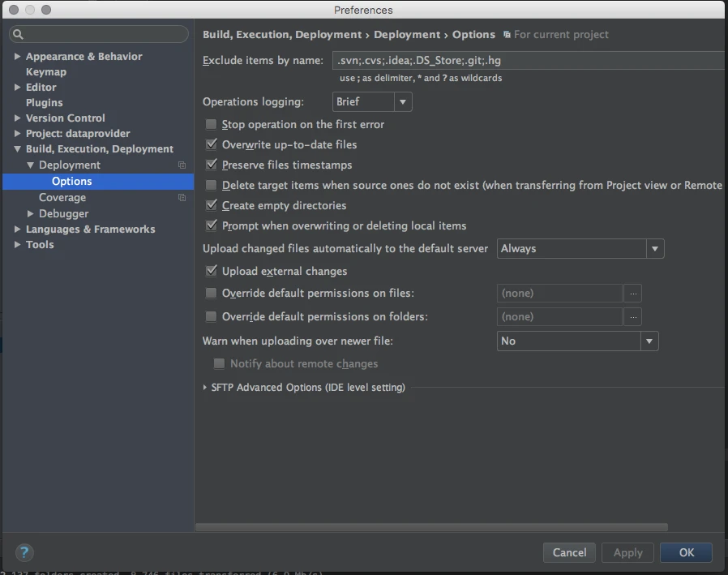
Task: Select Plugins in settings tree
Action: click(x=44, y=103)
